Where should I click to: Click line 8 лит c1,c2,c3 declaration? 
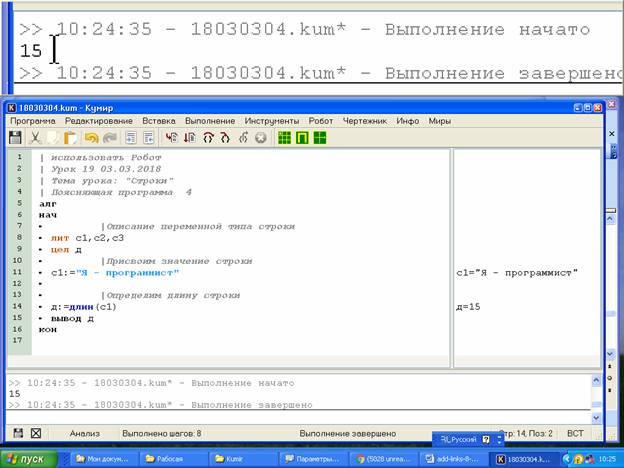pos(87,238)
